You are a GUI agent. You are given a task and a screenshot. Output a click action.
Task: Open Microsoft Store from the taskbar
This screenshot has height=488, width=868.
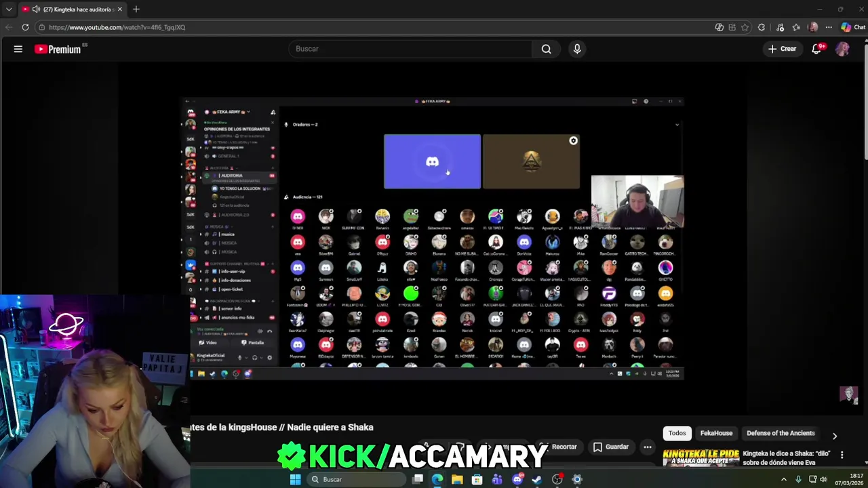tap(477, 479)
